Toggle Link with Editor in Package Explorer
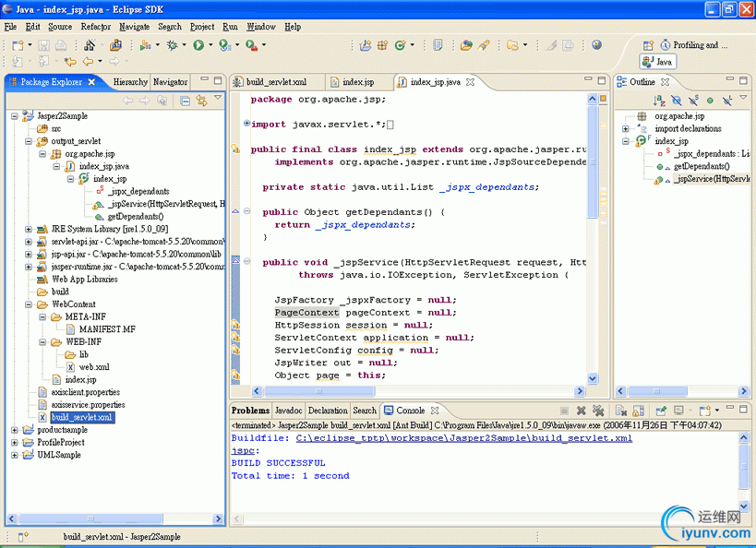This screenshot has width=756, height=548. (201, 101)
